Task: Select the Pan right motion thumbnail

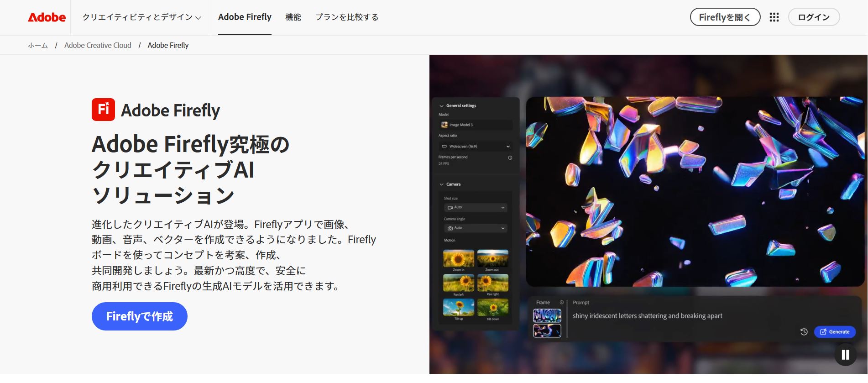Action: point(493,283)
